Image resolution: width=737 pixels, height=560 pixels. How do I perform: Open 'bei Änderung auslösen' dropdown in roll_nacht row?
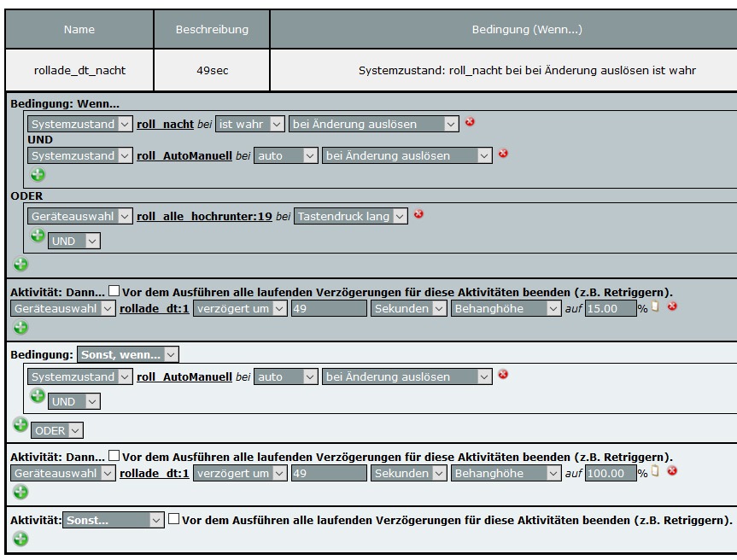pyautogui.click(x=374, y=124)
